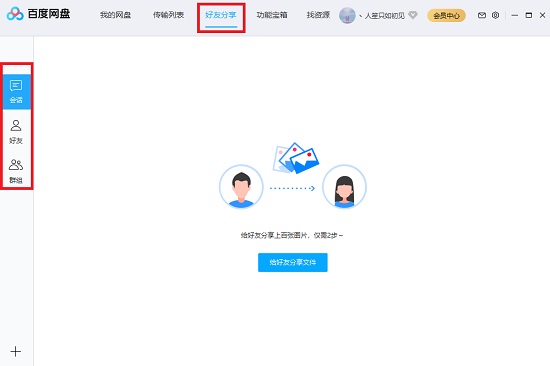Click the username 人生只如初见
Image resolution: width=550 pixels, height=366 pixels.
click(384, 15)
